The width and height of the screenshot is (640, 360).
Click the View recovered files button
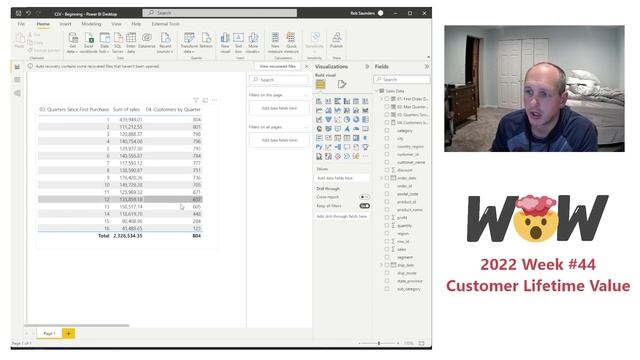(278, 66)
